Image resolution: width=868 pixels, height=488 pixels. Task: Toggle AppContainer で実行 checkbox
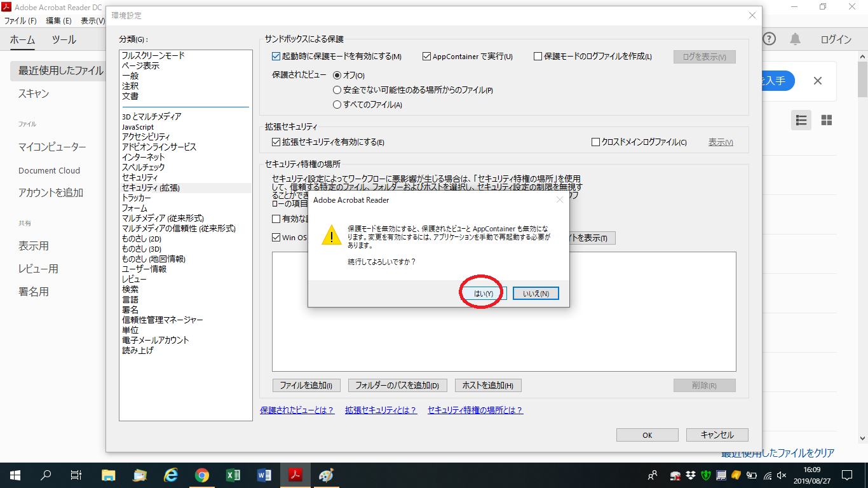427,57
